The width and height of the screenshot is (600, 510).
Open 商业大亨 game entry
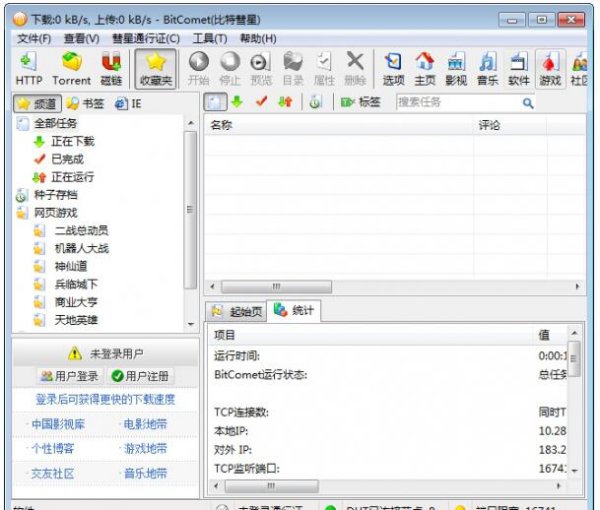tap(76, 302)
